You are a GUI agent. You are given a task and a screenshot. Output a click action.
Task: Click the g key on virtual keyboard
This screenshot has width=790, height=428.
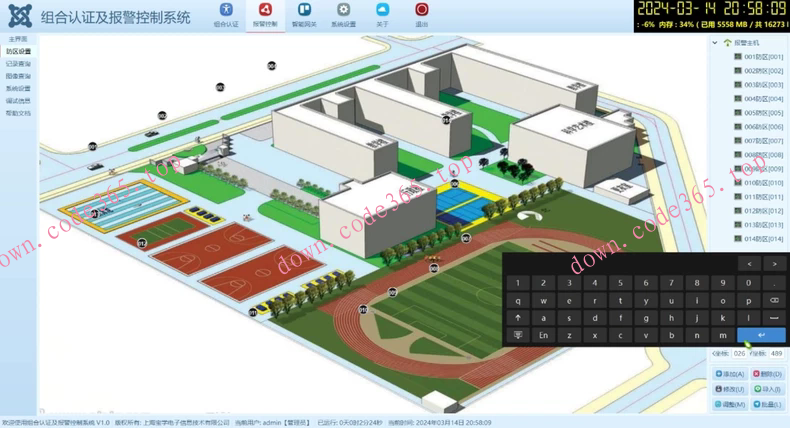pos(646,318)
